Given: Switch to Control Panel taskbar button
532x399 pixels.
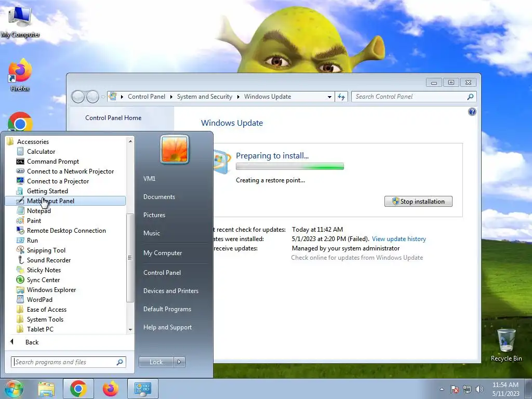Looking at the screenshot, I should click(142, 389).
